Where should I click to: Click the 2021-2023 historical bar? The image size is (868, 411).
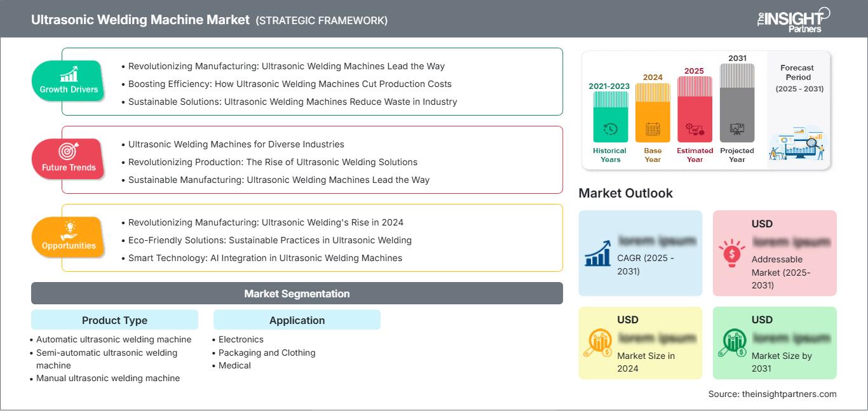(610, 117)
